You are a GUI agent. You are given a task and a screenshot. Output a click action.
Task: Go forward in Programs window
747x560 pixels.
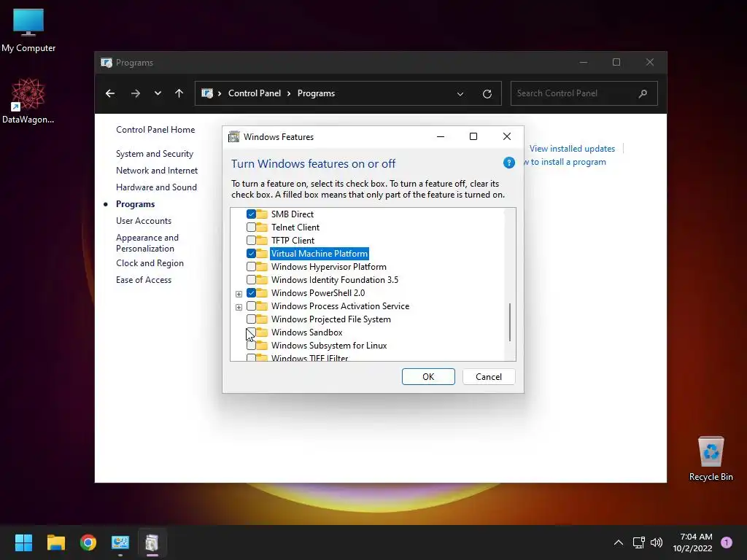tap(135, 93)
